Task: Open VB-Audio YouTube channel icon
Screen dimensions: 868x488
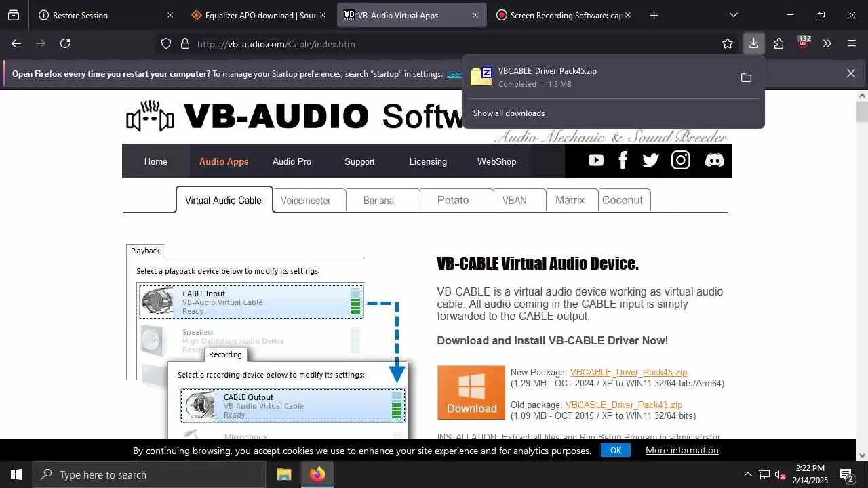Action: pos(596,161)
